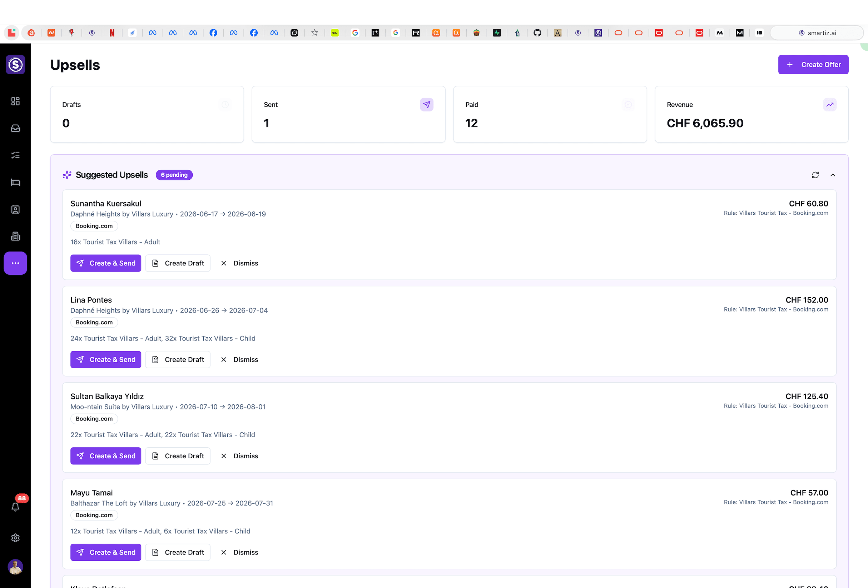Click "22x Tourist Tax Villars - Adult, 22x" line
Image resolution: width=868 pixels, height=588 pixels.
(163, 434)
